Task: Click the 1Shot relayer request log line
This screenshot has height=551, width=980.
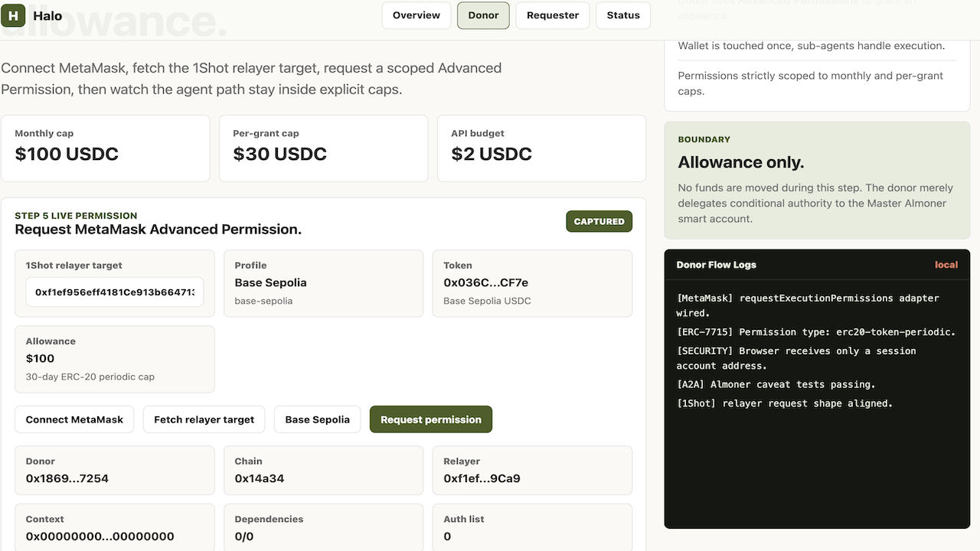Action: click(785, 403)
